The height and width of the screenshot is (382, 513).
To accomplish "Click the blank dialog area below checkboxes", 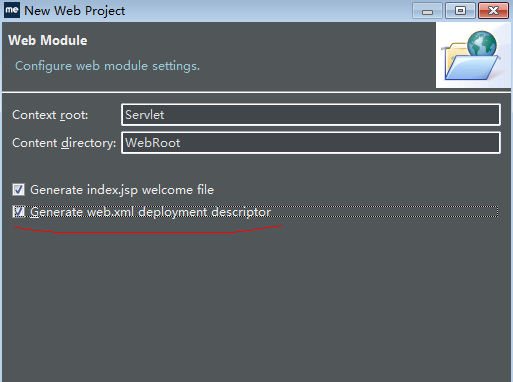I will (x=257, y=300).
